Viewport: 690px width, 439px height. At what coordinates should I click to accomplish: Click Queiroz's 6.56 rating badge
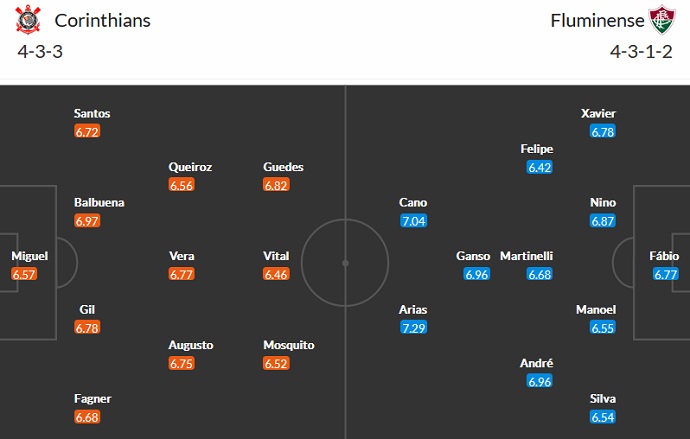point(181,185)
